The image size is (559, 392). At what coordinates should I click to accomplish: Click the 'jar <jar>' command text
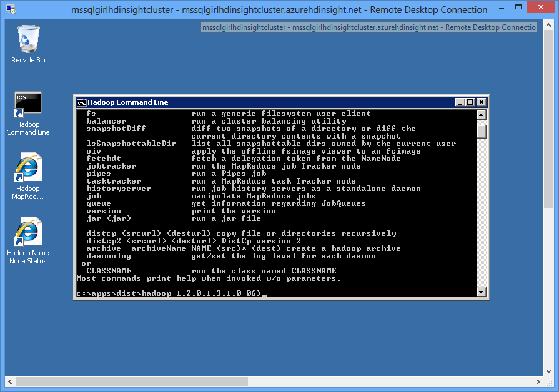(x=109, y=218)
